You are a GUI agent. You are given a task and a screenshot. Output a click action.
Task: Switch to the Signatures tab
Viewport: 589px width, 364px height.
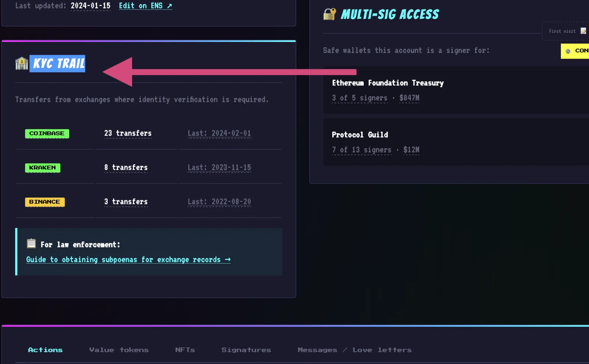click(246, 350)
